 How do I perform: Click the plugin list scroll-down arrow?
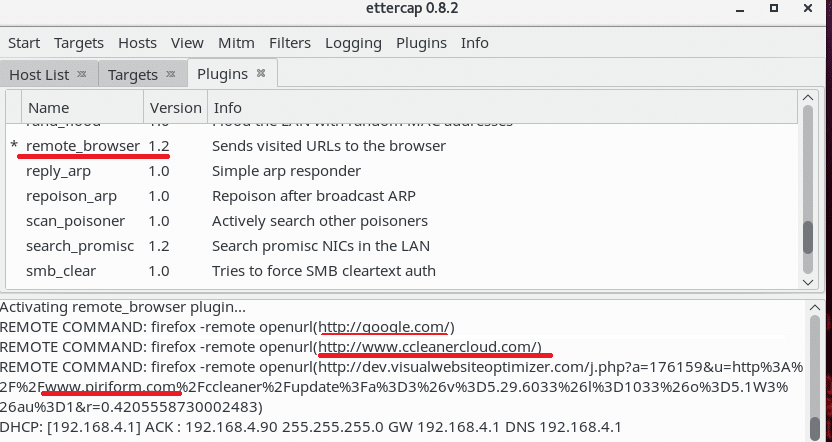(808, 282)
